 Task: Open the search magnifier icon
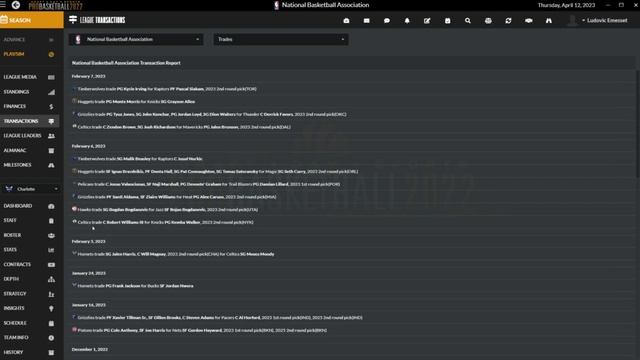(468, 20)
